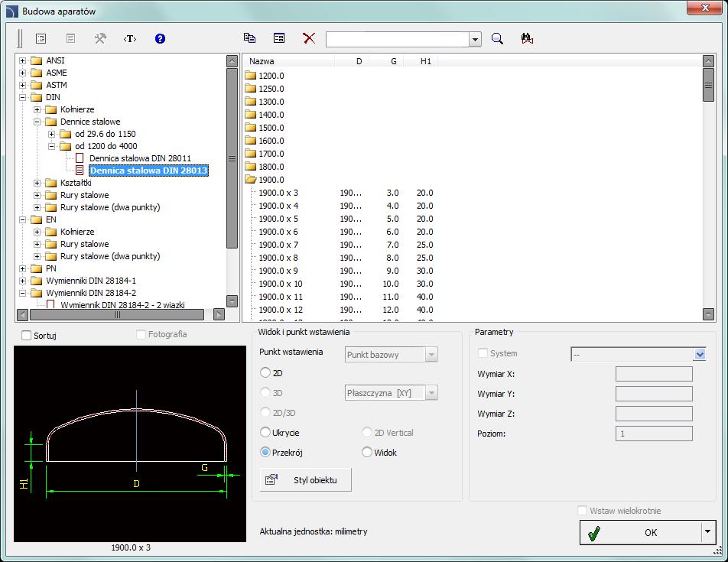
Task: Expand the ANSI tree node
Action: click(x=22, y=60)
